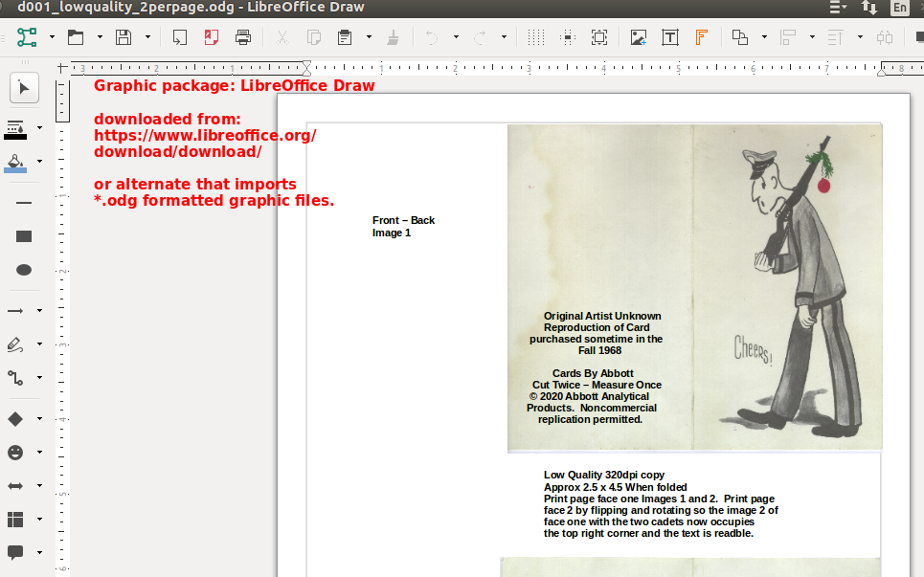
Task: Click the Save document icon
Action: tap(123, 37)
